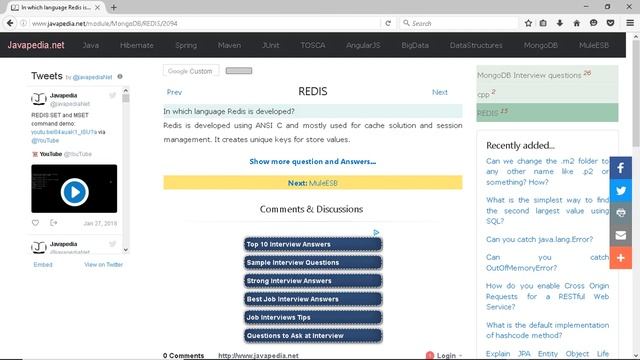This screenshot has width=640, height=360.
Task: Open Job Interviews Tips ad
Action: coord(313,317)
